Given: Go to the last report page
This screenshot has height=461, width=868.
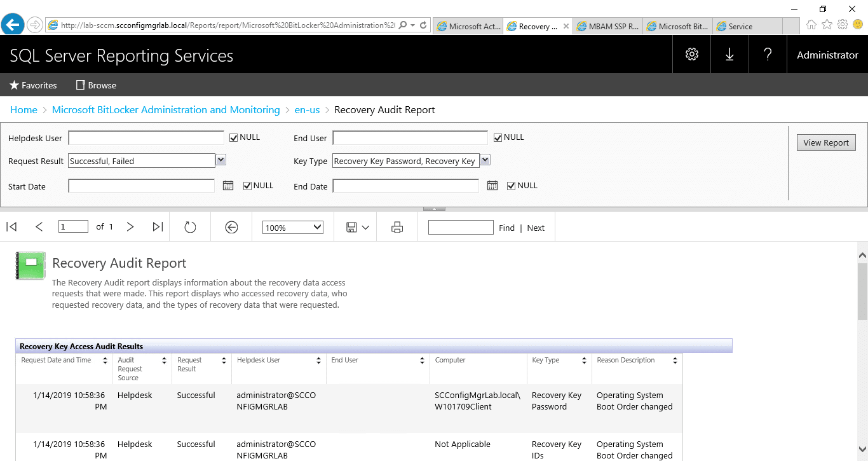Looking at the screenshot, I should coord(158,227).
